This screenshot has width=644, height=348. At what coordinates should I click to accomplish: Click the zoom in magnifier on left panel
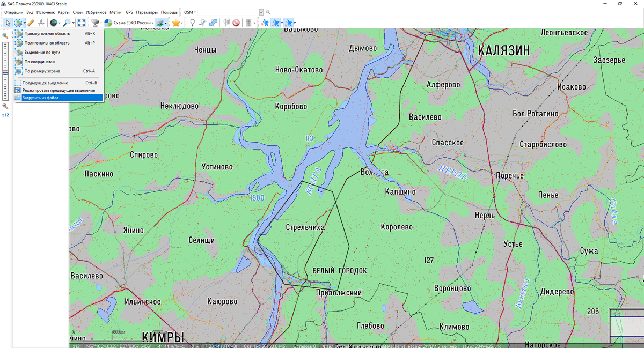click(5, 36)
